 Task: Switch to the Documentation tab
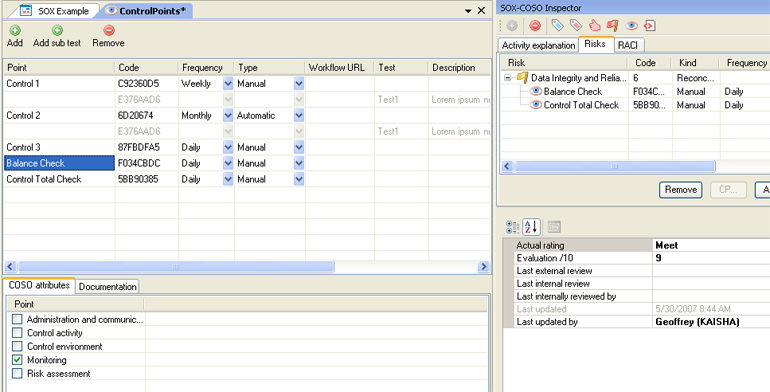pos(108,286)
